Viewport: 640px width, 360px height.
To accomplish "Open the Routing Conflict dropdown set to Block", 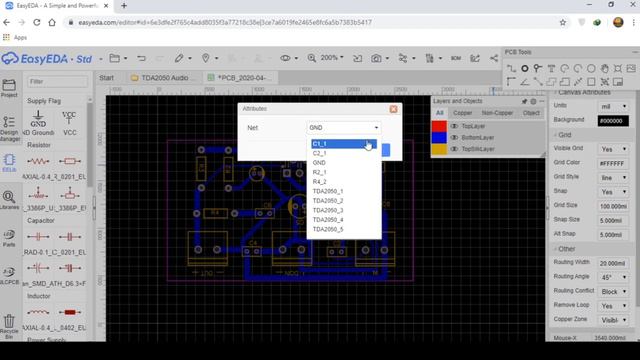I will pos(613,291).
